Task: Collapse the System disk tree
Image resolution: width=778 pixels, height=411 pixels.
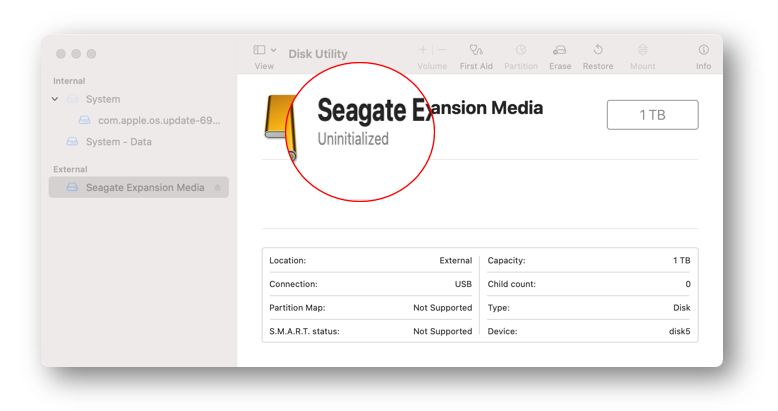Action: (x=55, y=99)
